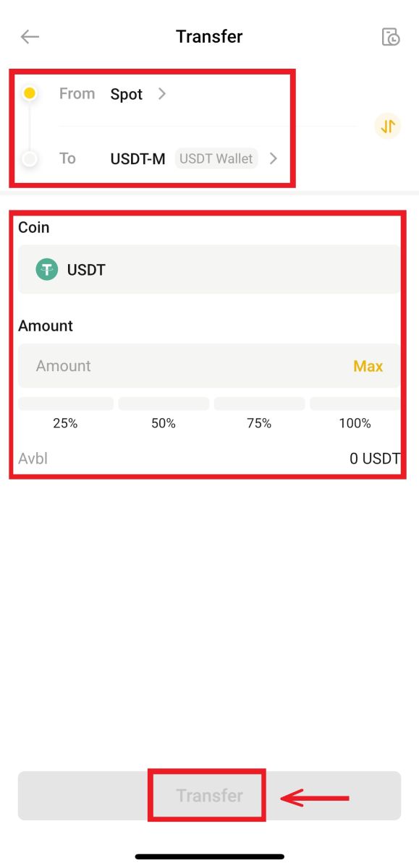This screenshot has width=419, height=868.
Task: Select the yellow From account indicator dot
Action: 30,93
